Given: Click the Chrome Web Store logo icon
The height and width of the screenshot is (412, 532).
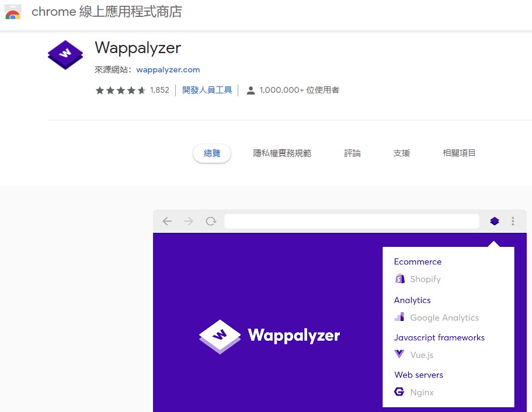Looking at the screenshot, I should [x=13, y=12].
